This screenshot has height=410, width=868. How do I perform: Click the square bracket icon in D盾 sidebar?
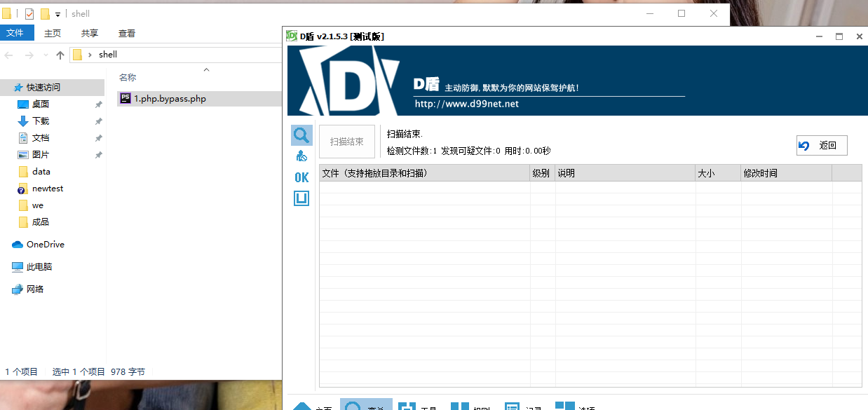pos(301,198)
